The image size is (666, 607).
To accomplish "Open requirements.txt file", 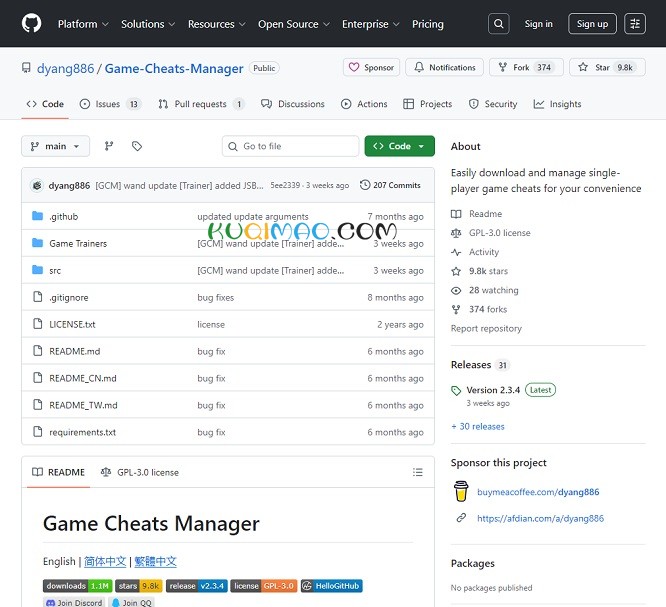I will pyautogui.click(x=82, y=432).
